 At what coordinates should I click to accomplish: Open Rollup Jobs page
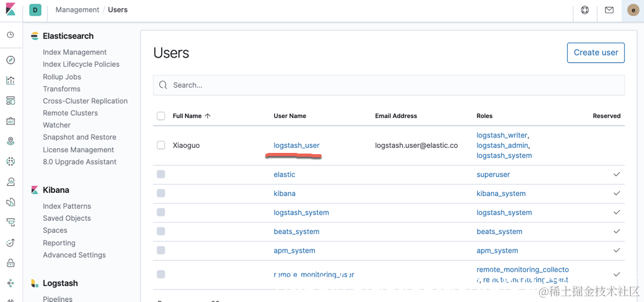coord(62,77)
